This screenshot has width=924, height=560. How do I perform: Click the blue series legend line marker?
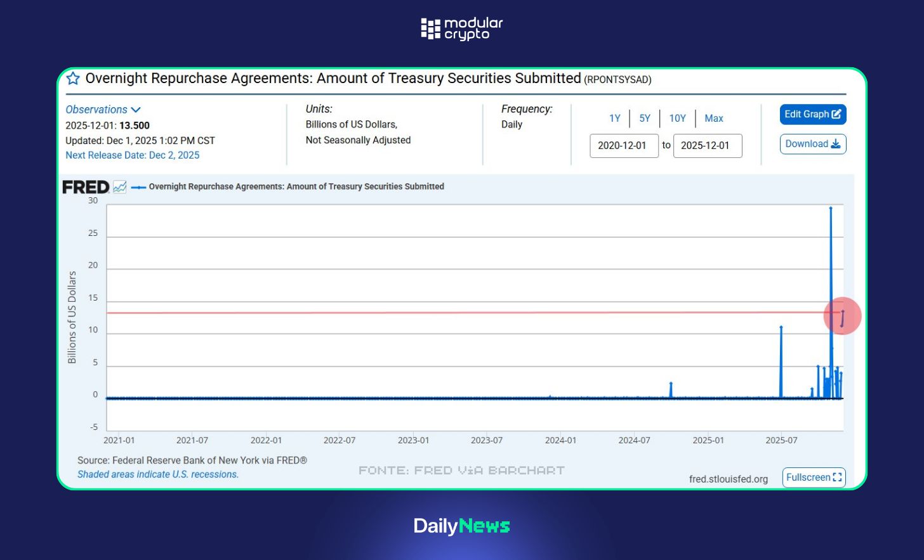(x=138, y=187)
